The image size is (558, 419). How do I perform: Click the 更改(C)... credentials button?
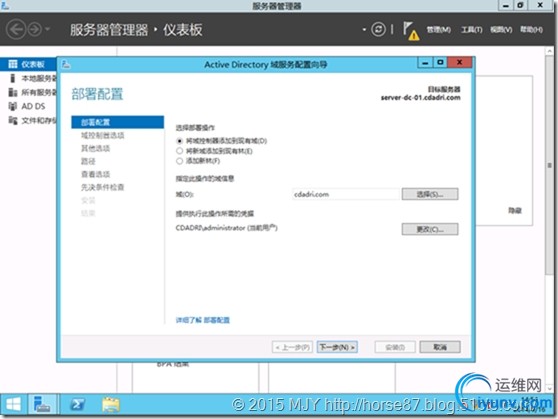[430, 229]
